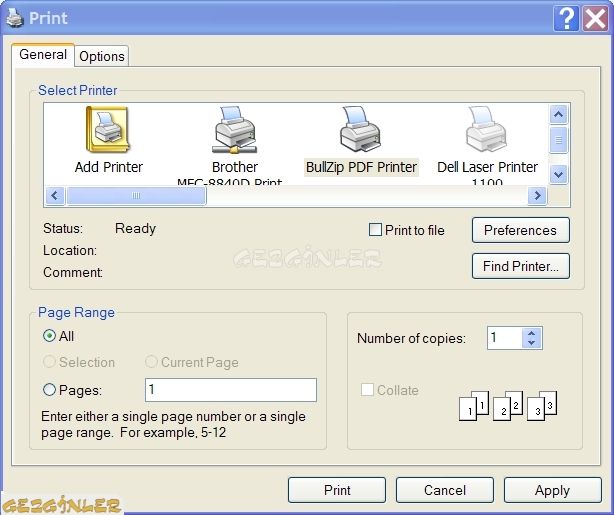Click the 'Select Printer' group label
The width and height of the screenshot is (614, 515).
[x=78, y=90]
